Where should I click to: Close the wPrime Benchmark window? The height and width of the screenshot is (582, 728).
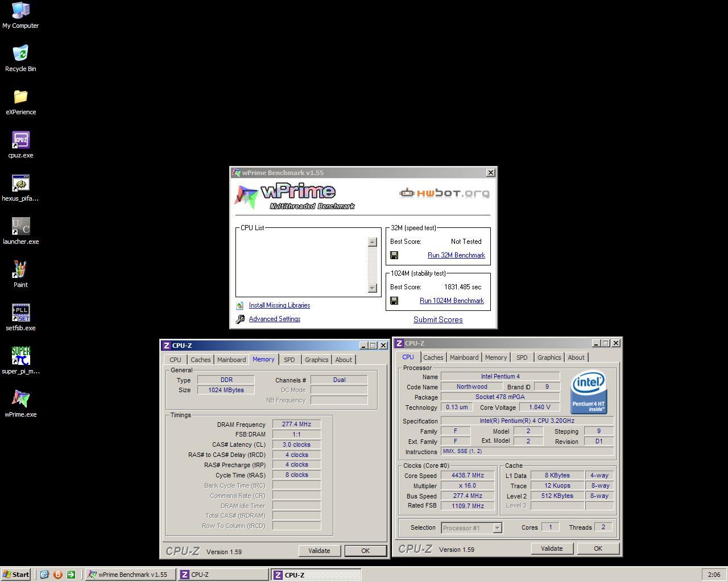coord(490,173)
